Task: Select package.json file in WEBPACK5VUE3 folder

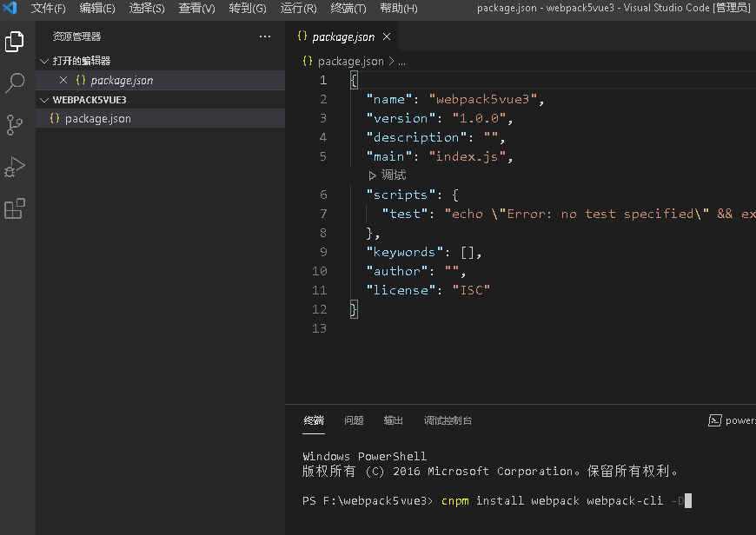Action: point(160,119)
